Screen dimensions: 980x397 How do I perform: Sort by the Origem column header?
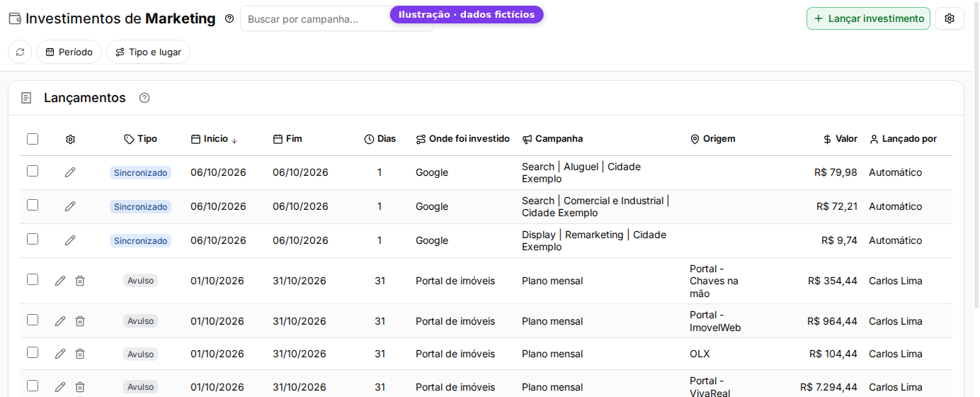(712, 139)
